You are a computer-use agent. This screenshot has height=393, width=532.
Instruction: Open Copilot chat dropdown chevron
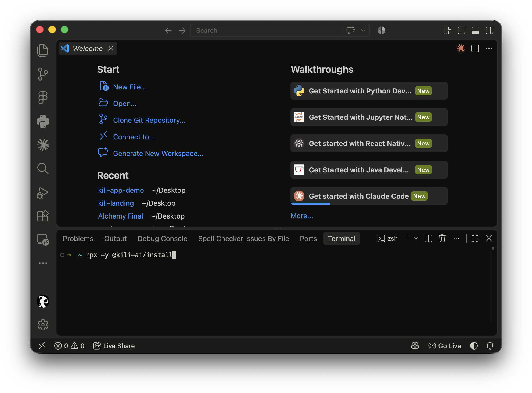coord(363,30)
